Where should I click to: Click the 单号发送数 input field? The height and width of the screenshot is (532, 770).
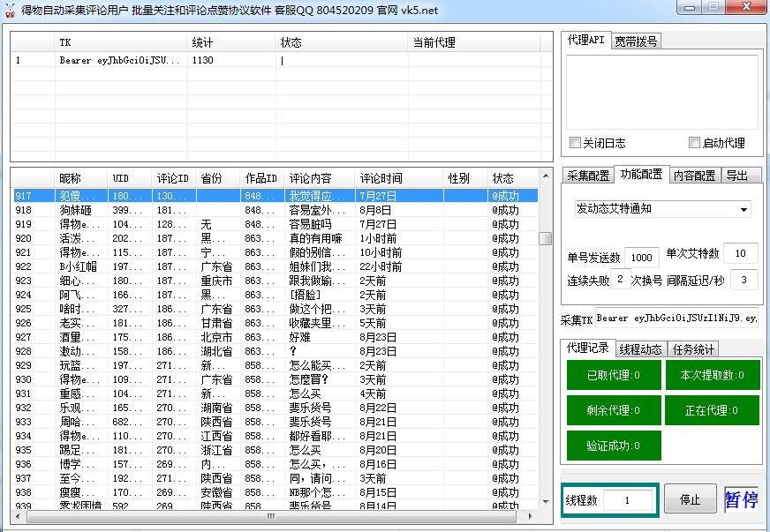click(x=640, y=257)
